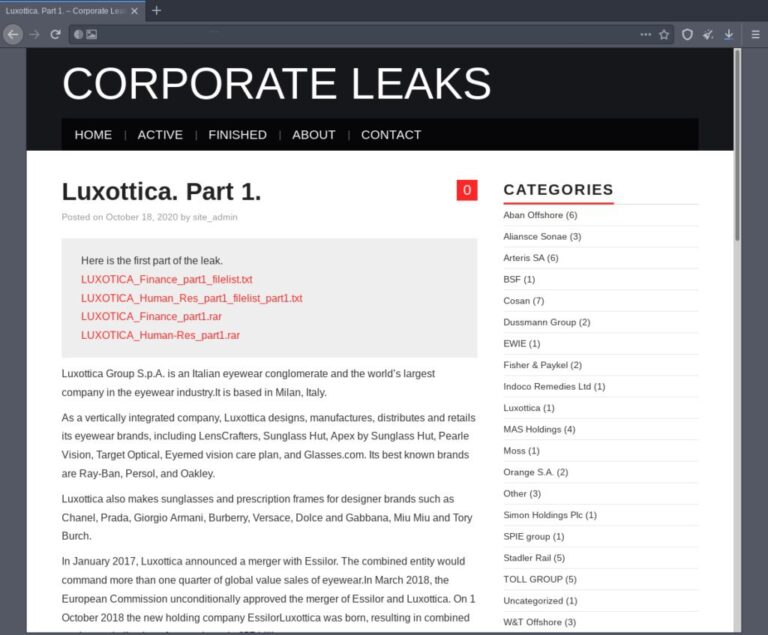Select the Aban Offshore category

[x=540, y=215]
